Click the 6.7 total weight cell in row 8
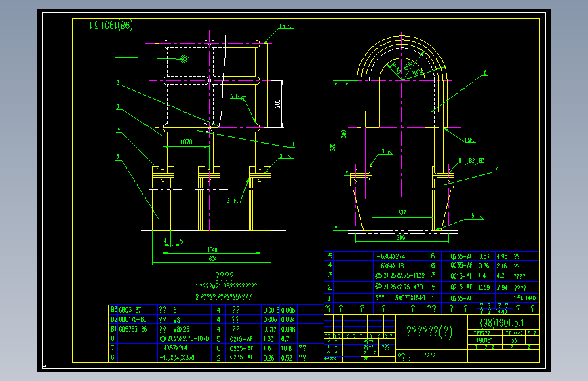 point(286,338)
